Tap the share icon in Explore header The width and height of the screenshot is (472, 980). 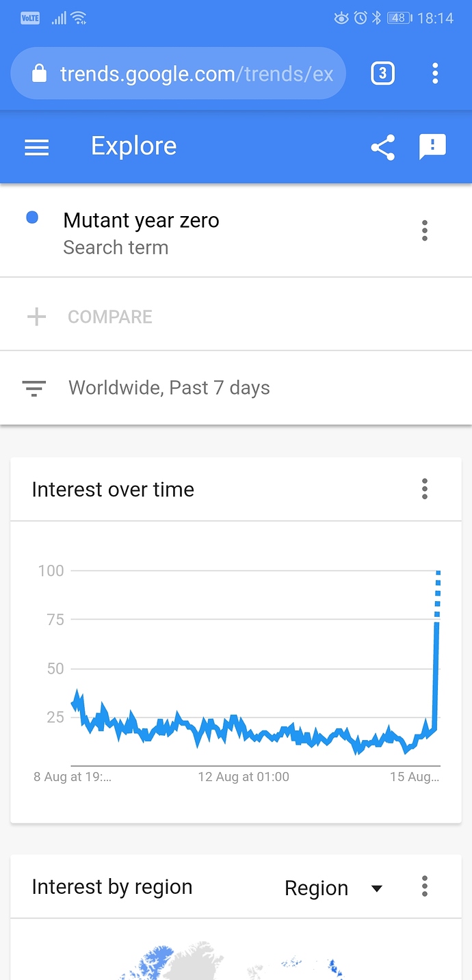[383, 147]
